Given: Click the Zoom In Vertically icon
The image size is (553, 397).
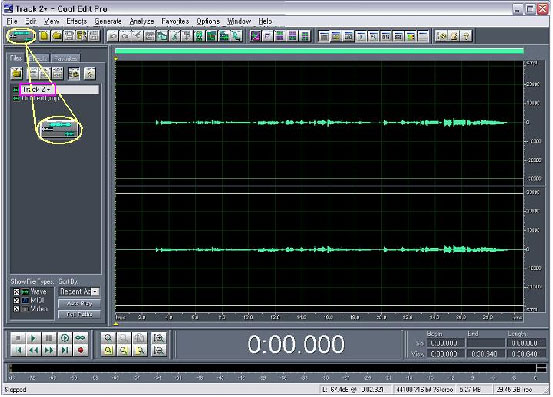Looking at the screenshot, I should pos(159,338).
